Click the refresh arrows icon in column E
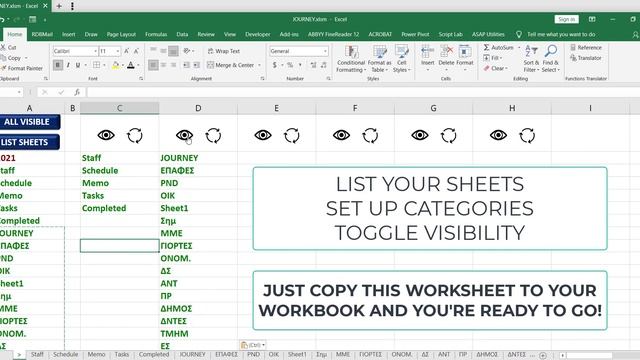Image resolution: width=640 pixels, height=360 pixels. click(291, 136)
